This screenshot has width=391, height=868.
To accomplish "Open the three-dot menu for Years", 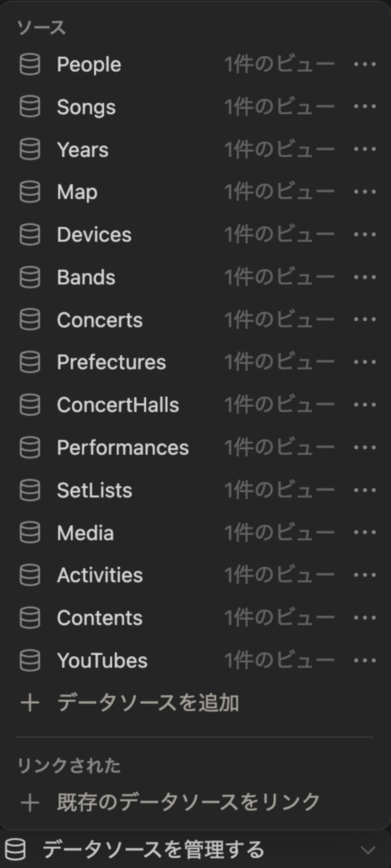I will 365,149.
